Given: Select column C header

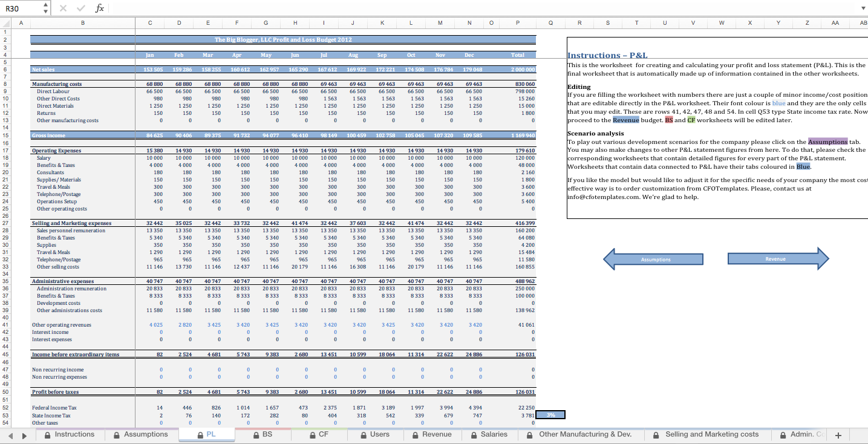Looking at the screenshot, I should click(x=150, y=23).
